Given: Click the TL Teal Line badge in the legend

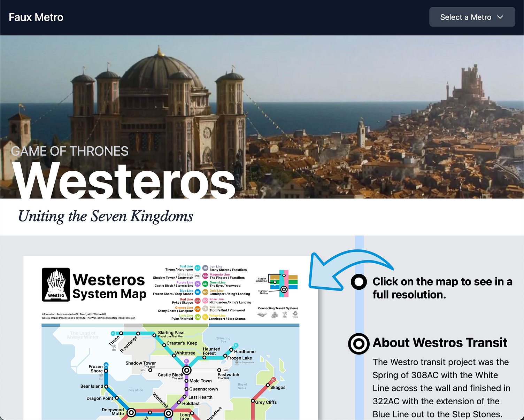Looking at the screenshot, I should (198, 268).
